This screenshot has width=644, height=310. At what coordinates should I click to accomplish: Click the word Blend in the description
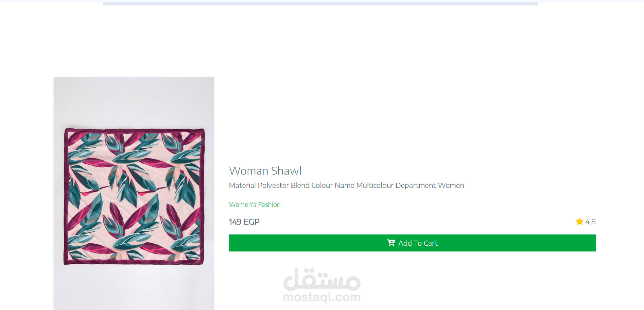[x=300, y=185]
